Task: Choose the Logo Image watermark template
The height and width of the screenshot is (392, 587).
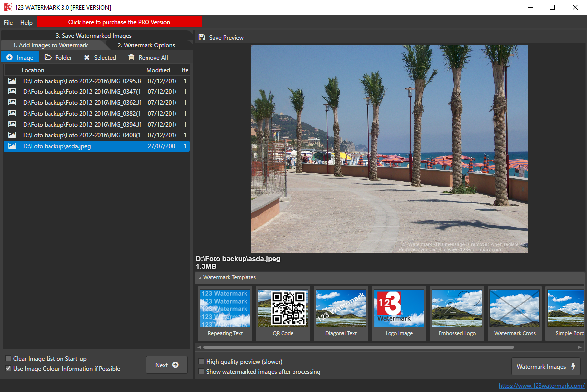Action: tap(399, 313)
